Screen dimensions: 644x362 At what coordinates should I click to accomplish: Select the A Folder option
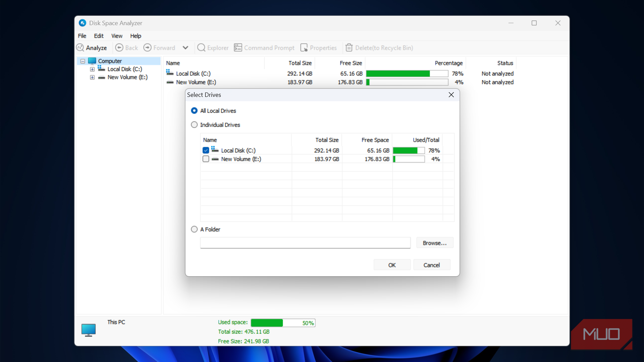194,229
